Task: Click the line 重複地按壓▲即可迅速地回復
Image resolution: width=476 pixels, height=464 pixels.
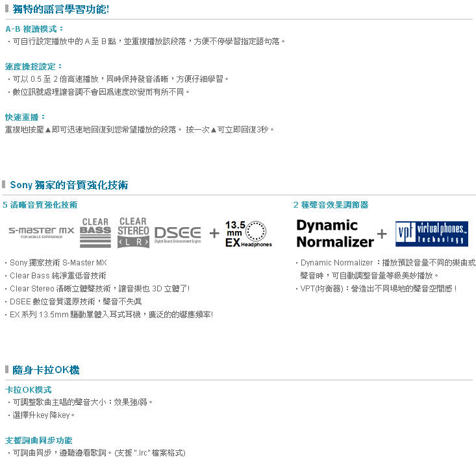Action: (140, 130)
